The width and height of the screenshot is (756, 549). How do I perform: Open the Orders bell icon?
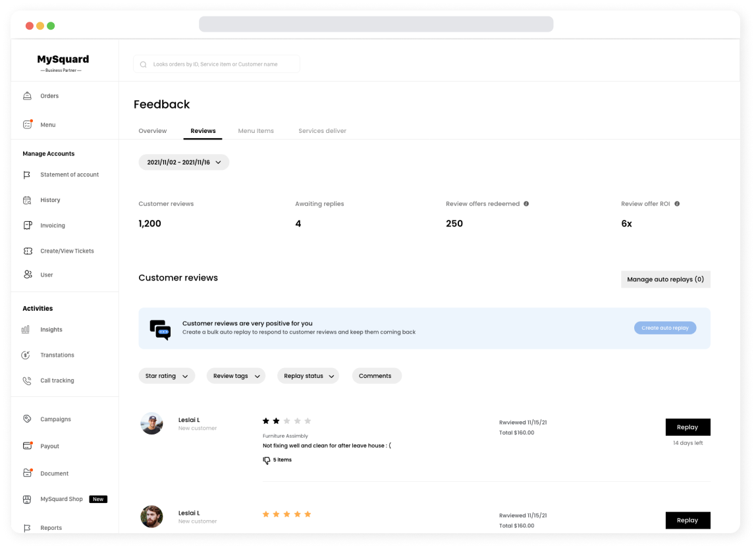[x=28, y=96]
